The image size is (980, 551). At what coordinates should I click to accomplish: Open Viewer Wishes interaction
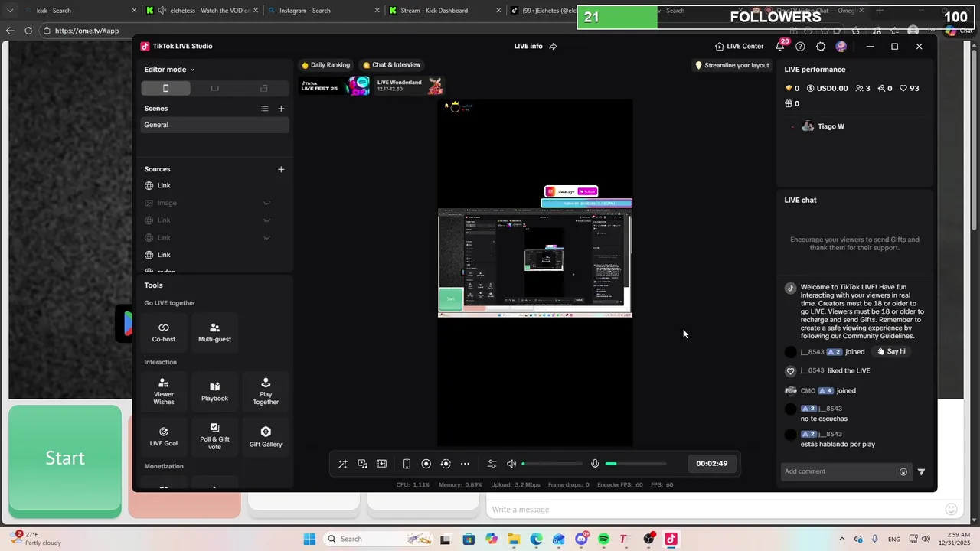coord(163,391)
